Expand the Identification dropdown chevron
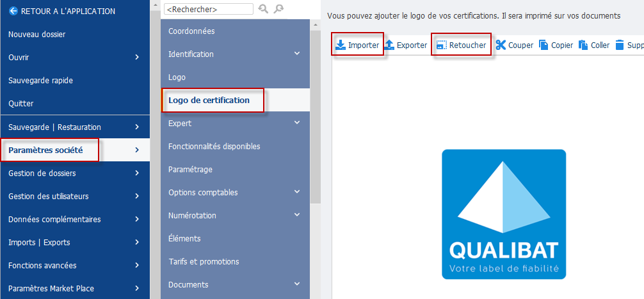 pos(297,53)
